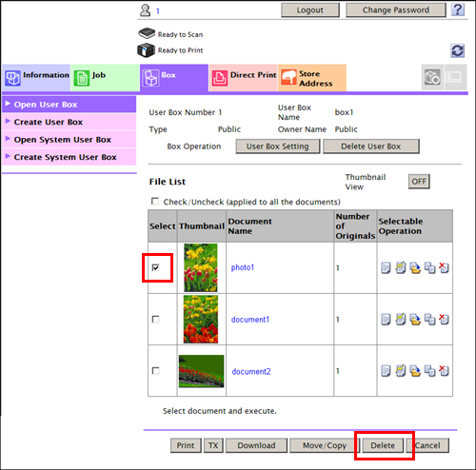Click the Delete button at the bottom
This screenshot has width=476, height=470.
point(383,445)
